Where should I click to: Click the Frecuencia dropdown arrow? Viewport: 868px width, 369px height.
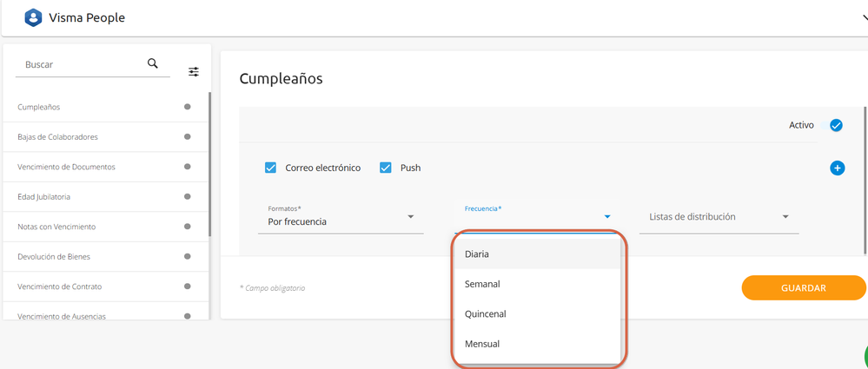click(x=607, y=216)
